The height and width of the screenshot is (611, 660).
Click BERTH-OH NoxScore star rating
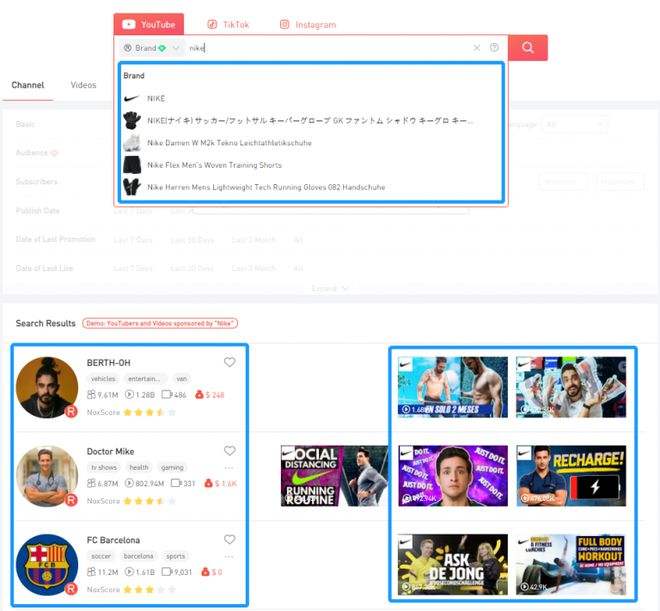149,412
